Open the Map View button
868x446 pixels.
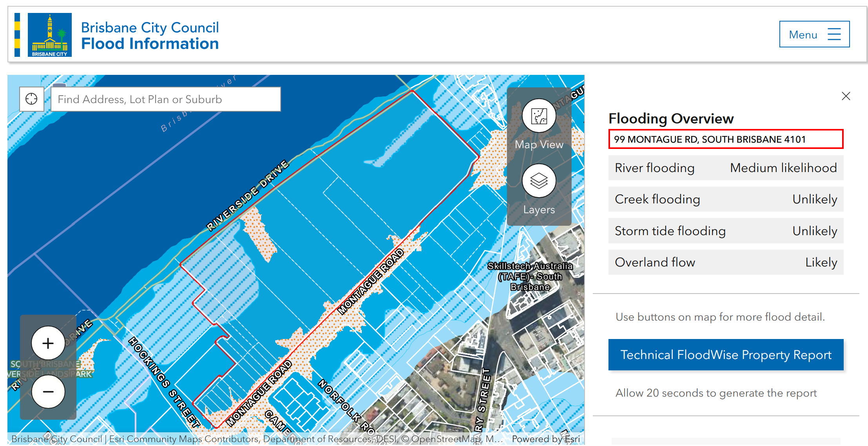coord(539,116)
